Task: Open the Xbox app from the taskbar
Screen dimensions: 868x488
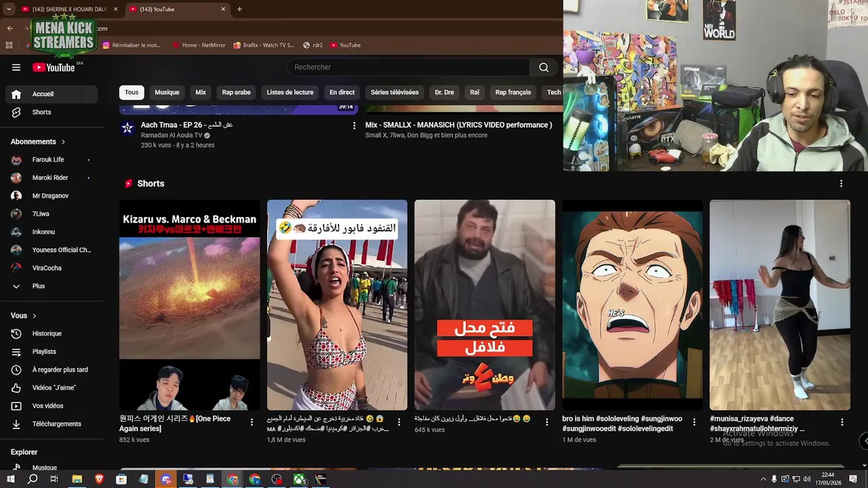Action: [x=298, y=479]
